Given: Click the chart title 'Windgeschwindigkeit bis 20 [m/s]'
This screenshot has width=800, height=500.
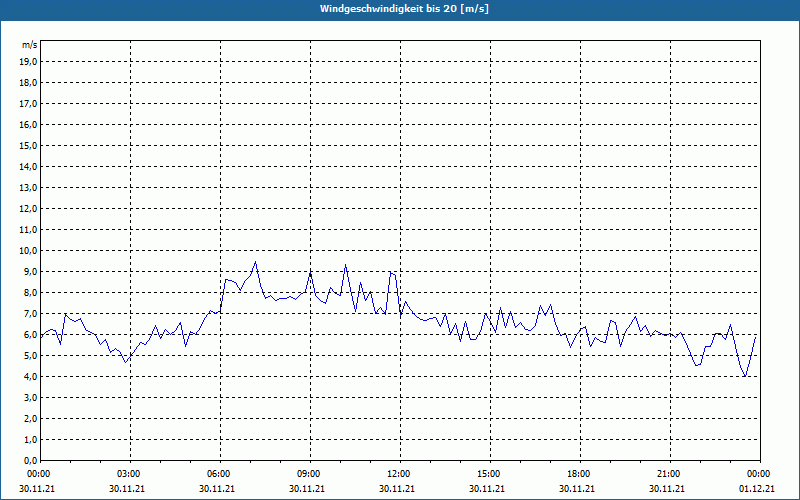Looking at the screenshot, I should [x=404, y=9].
